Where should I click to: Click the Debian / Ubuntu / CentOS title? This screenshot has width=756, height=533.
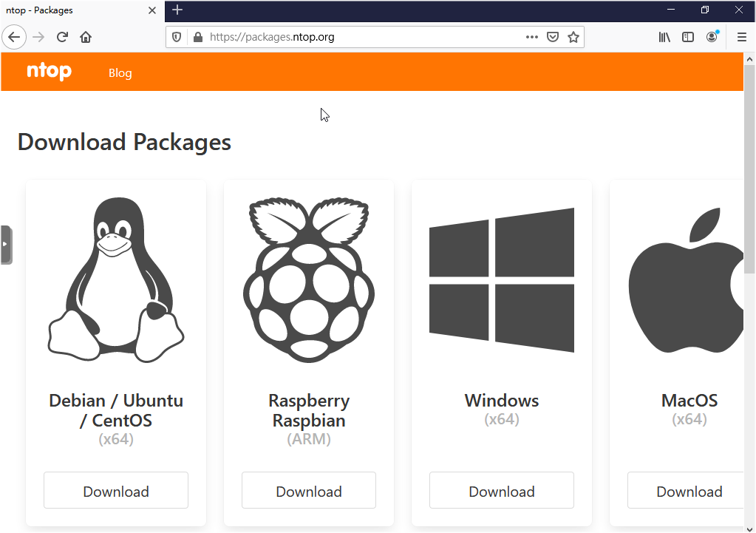pyautogui.click(x=116, y=410)
